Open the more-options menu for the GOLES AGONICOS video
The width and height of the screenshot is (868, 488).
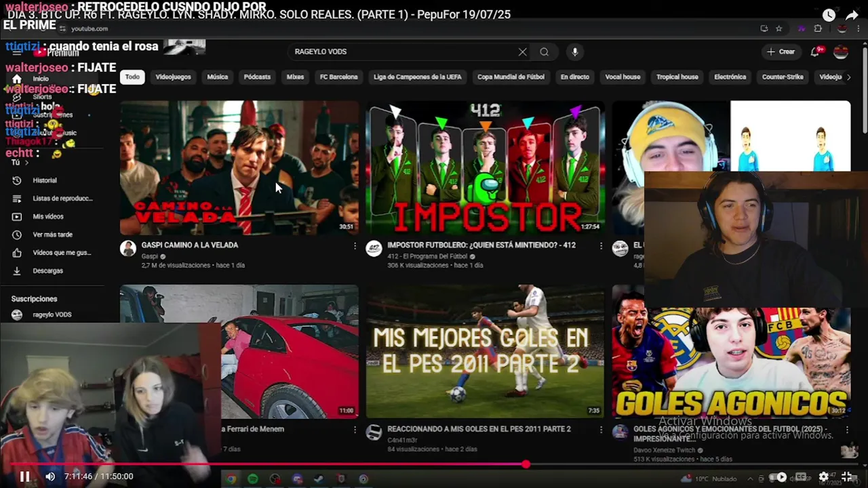846,430
